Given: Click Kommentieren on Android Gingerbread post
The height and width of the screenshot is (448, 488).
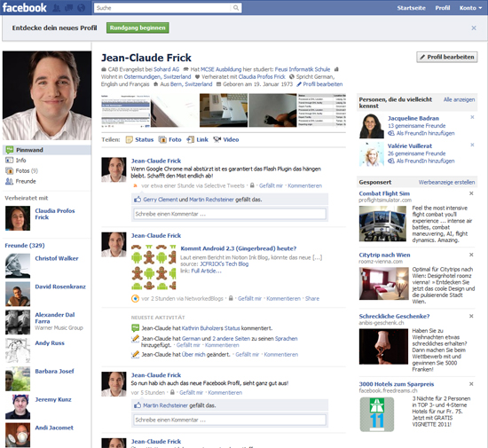Looking at the screenshot, I should click(283, 298).
